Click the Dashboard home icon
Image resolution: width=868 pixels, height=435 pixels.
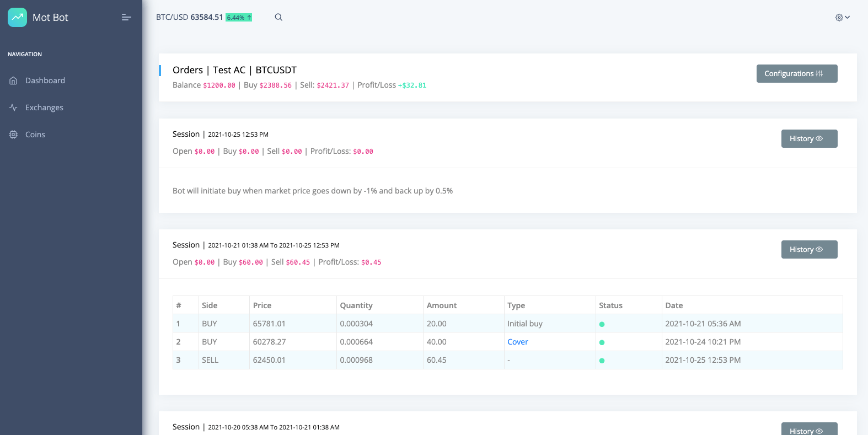click(13, 80)
